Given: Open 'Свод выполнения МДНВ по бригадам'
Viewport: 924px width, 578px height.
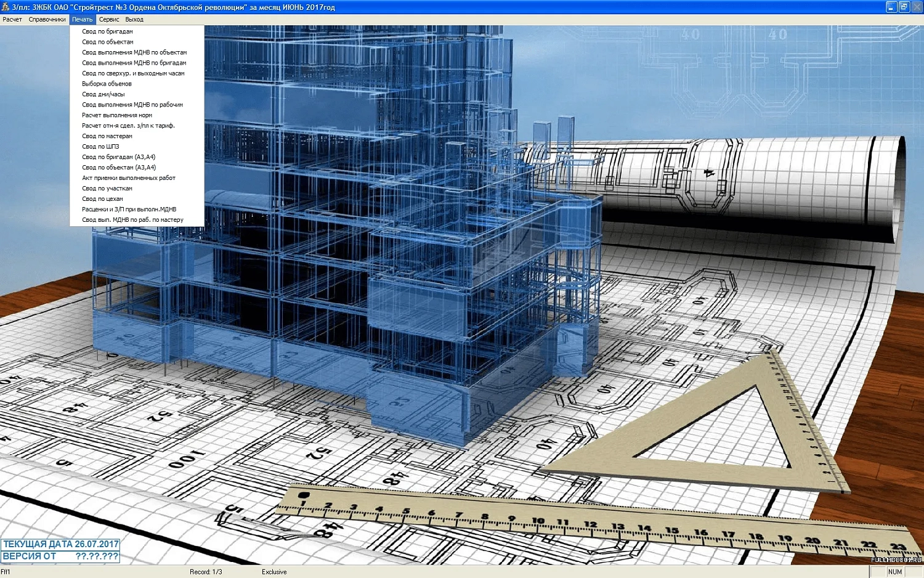Looking at the screenshot, I should click(137, 63).
